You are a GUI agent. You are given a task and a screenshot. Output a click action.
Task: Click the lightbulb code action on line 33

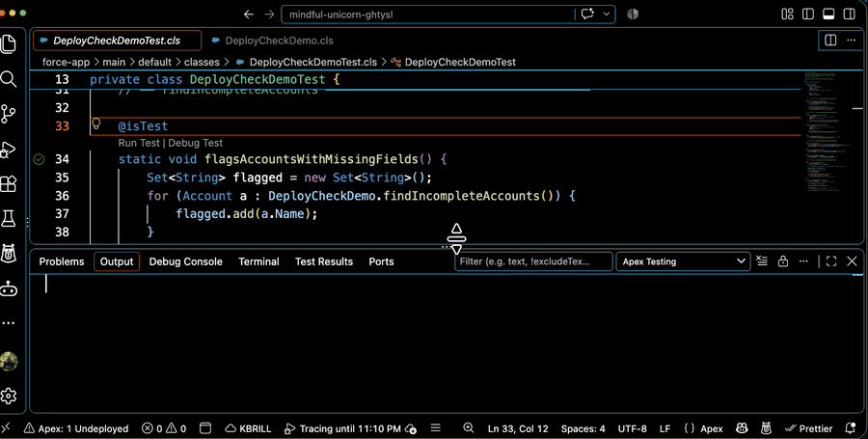coord(95,123)
